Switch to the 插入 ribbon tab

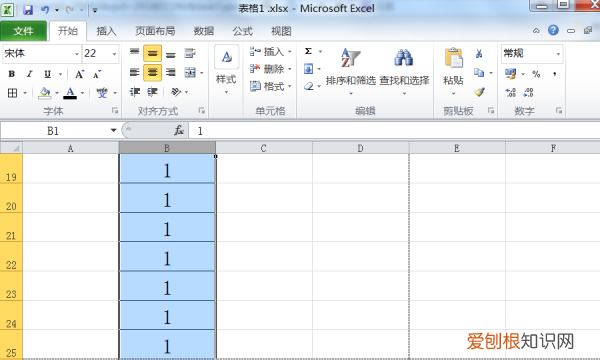point(106,31)
